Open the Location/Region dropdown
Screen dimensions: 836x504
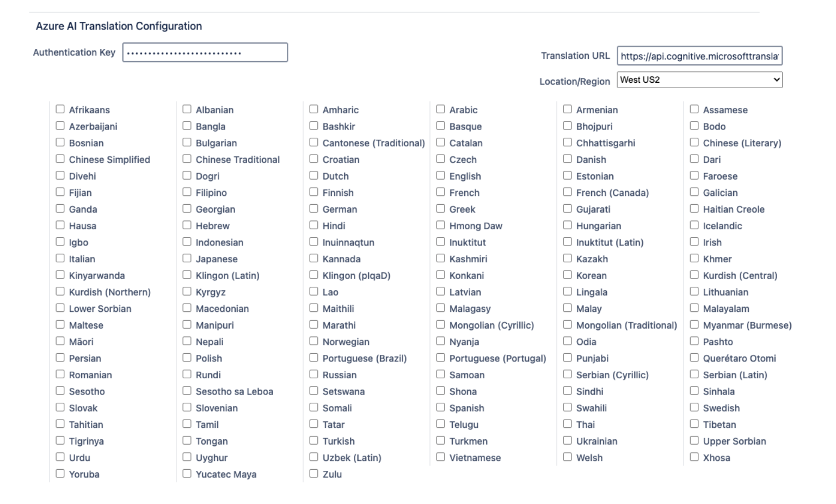point(699,80)
